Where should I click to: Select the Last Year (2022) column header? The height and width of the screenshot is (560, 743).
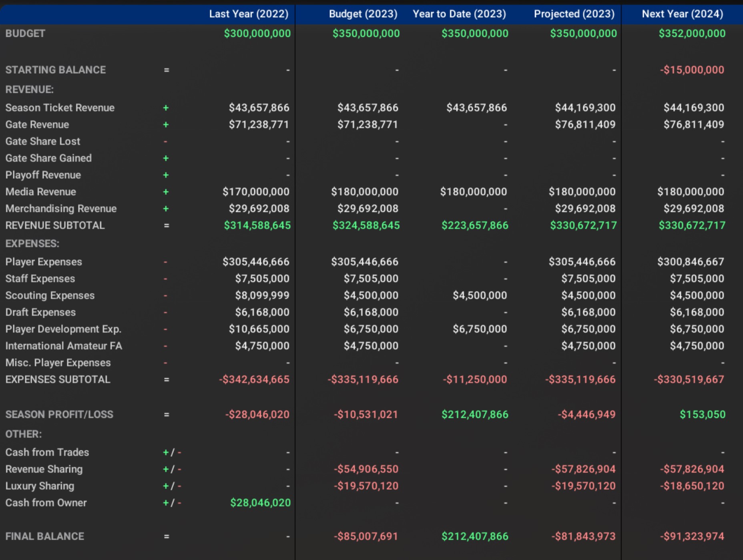point(249,14)
